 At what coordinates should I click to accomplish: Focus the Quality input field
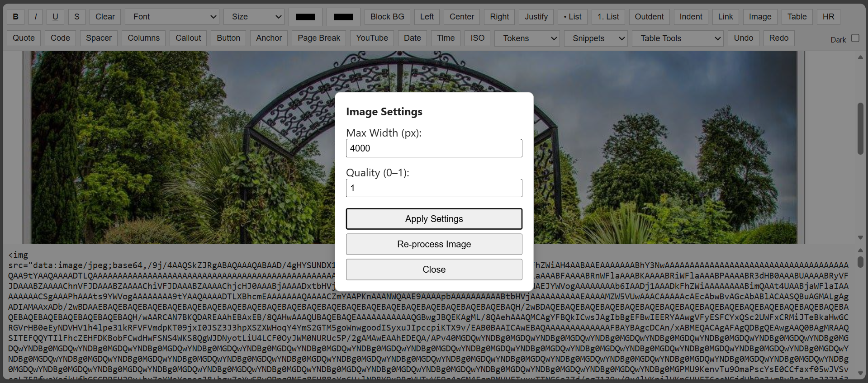pos(434,188)
